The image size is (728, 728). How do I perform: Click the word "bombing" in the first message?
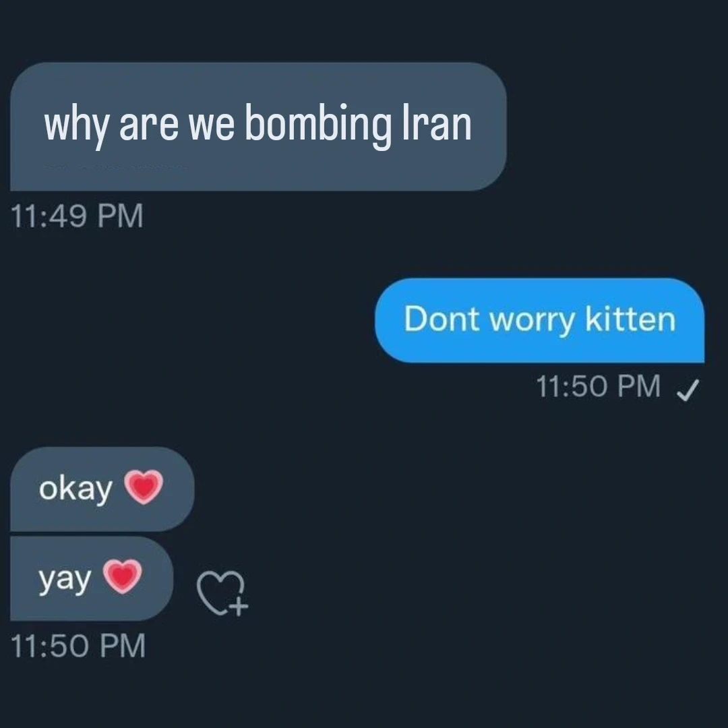point(318,125)
